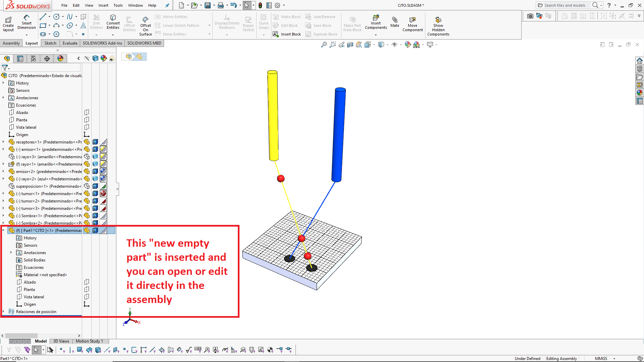Switch to the Evaluate tab
The height and width of the screenshot is (362, 644).
click(70, 43)
